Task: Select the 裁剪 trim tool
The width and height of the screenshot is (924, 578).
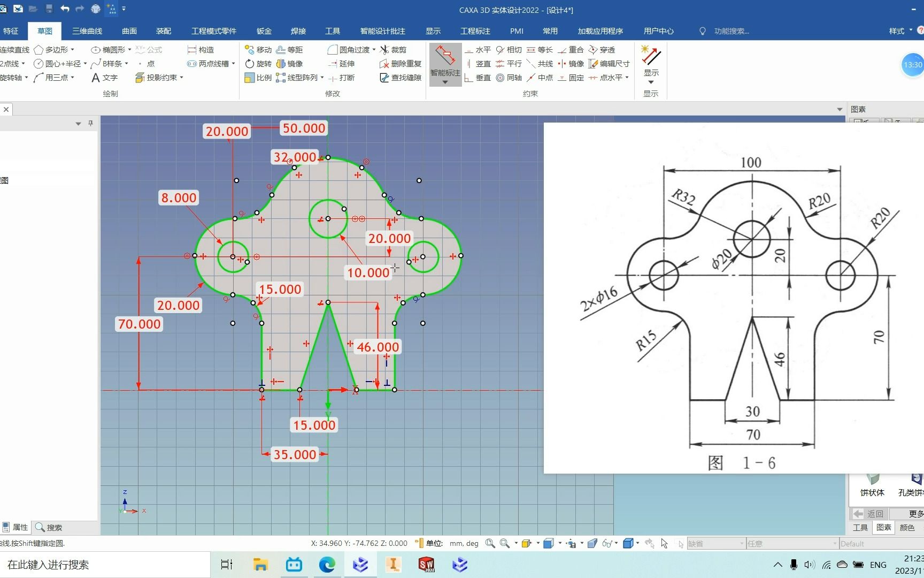Action: point(393,50)
